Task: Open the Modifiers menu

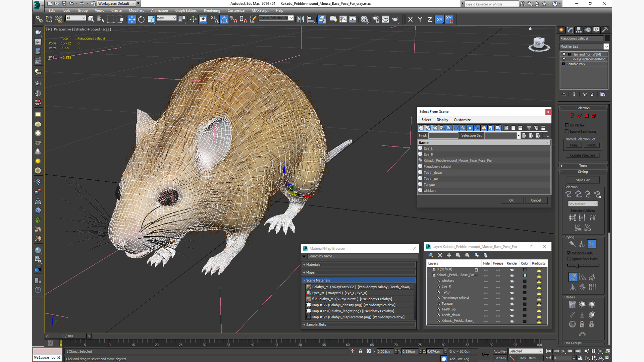Action: [136, 10]
